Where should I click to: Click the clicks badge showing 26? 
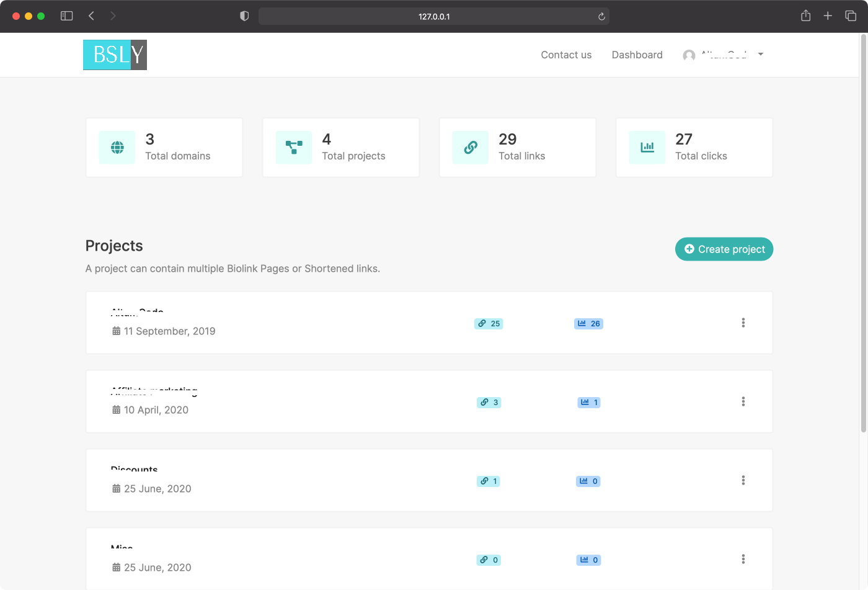pyautogui.click(x=588, y=323)
